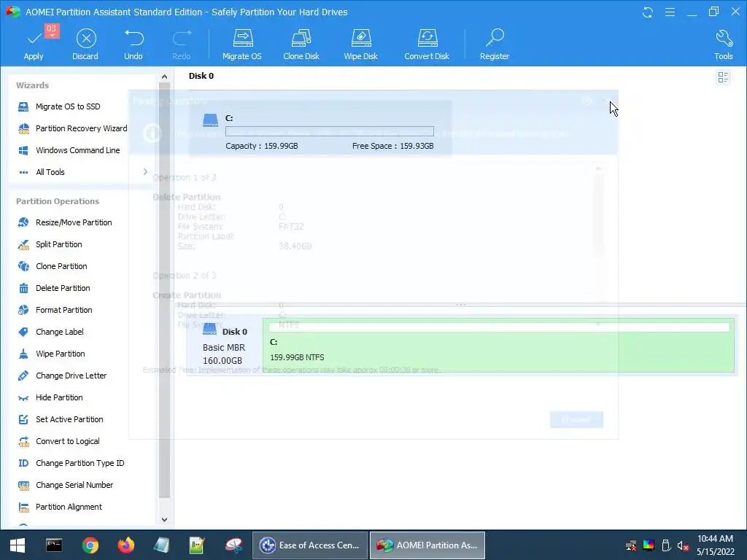Select Clone Partition

(x=53, y=266)
